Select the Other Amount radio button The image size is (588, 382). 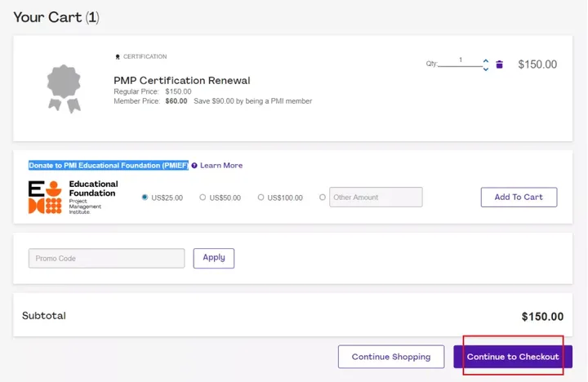pyautogui.click(x=322, y=198)
